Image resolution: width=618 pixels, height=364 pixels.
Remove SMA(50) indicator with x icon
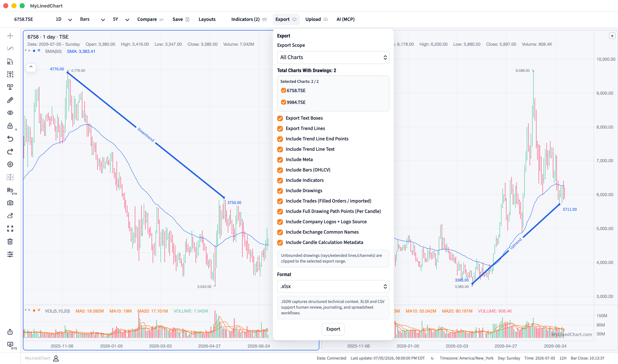(26, 50)
